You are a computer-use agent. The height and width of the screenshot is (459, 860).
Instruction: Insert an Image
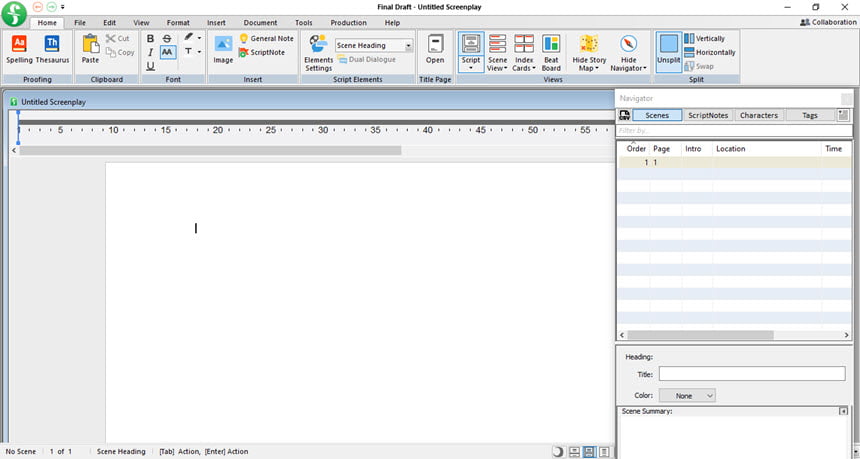tap(223, 50)
